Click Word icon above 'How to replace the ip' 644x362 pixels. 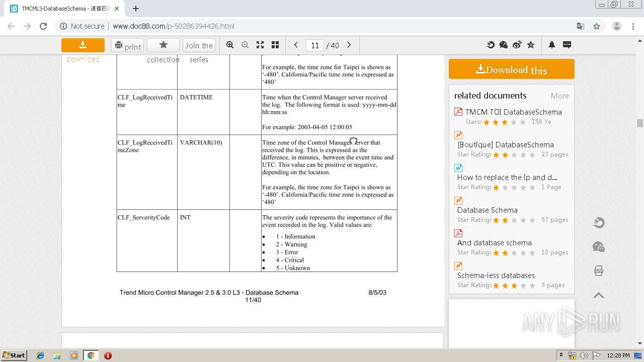coord(458,168)
